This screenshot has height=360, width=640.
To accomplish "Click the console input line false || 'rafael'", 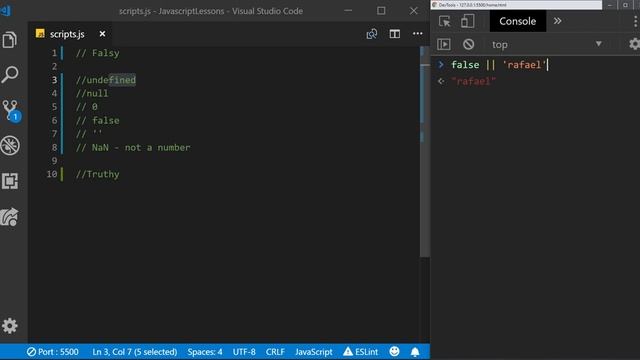I will point(498,65).
